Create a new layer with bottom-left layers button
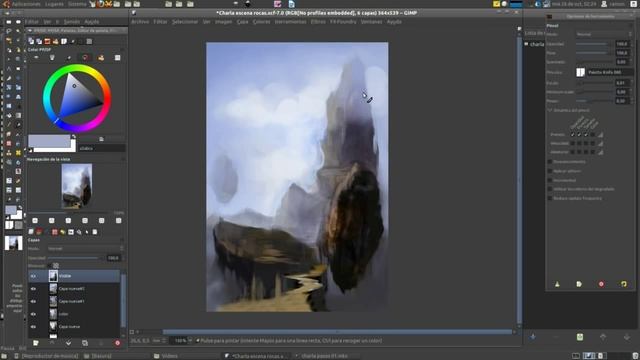The image size is (640, 360). click(x=36, y=343)
